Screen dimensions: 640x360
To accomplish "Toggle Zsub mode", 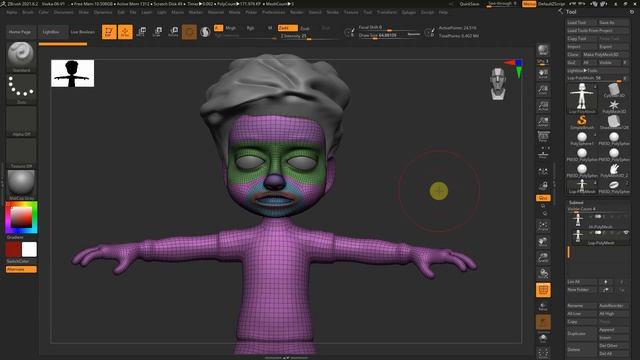I will tap(305, 28).
